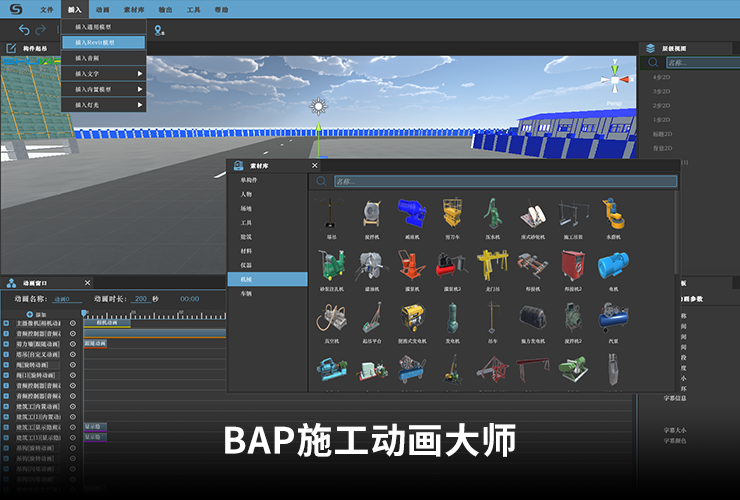Open the 输出 menu

coord(165,9)
